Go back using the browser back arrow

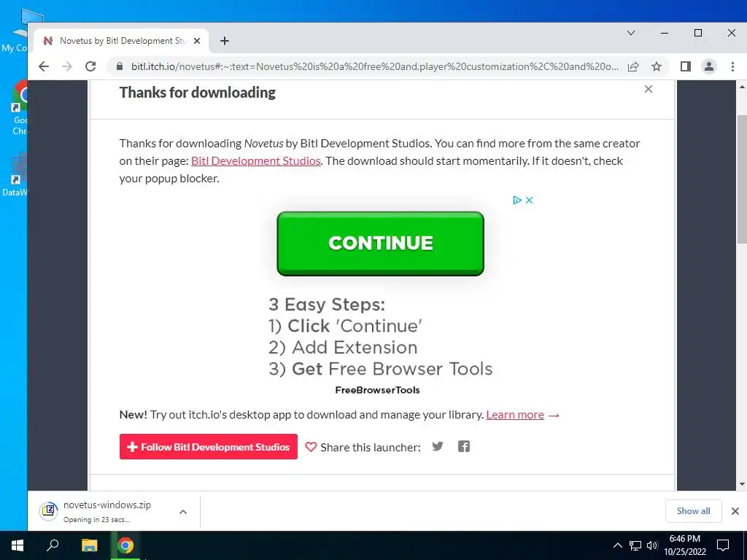click(x=44, y=66)
